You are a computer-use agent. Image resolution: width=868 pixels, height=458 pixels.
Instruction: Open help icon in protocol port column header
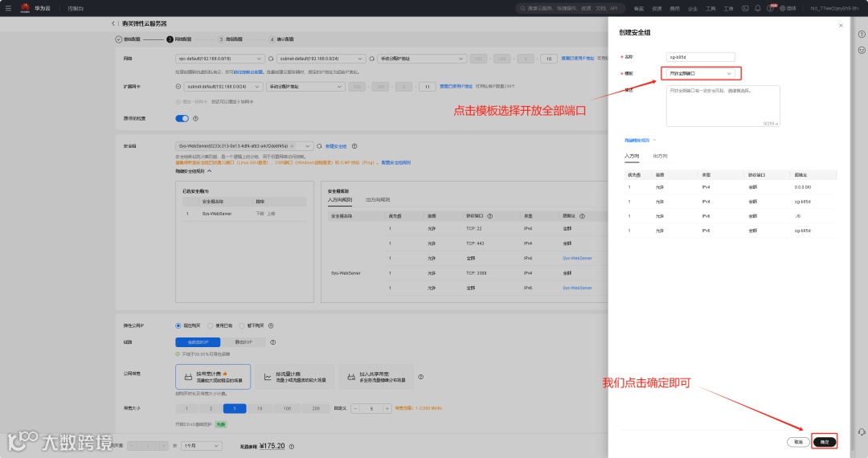[x=490, y=216]
